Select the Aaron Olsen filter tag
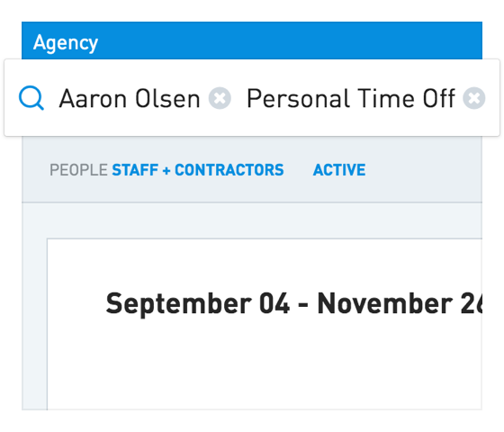 click(x=130, y=98)
